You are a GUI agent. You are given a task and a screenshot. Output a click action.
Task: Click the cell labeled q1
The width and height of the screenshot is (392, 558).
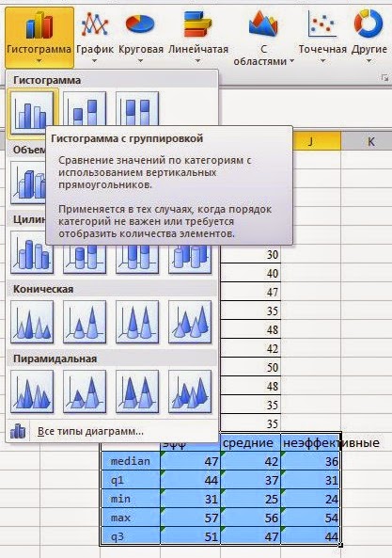point(131,480)
